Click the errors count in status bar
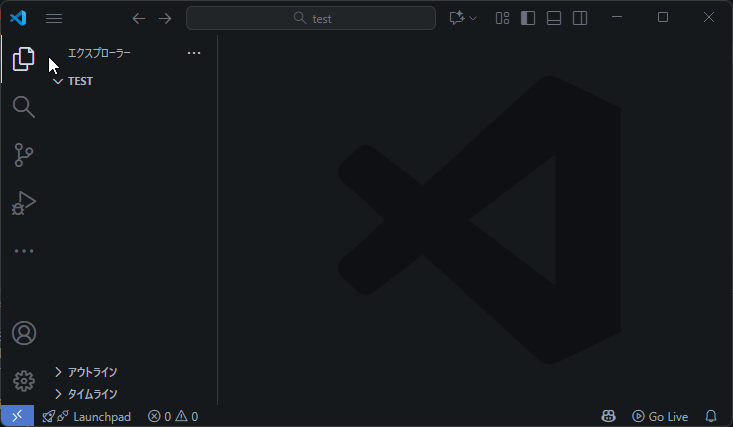 [x=159, y=416]
